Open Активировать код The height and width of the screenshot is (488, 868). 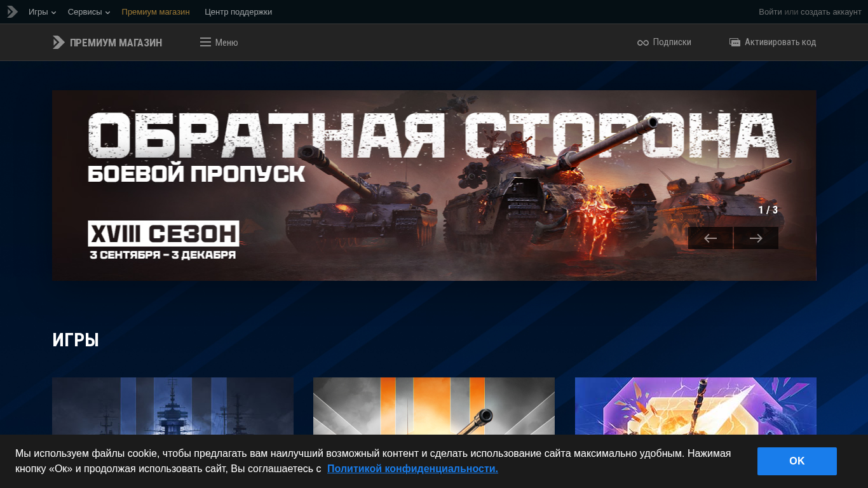780,42
